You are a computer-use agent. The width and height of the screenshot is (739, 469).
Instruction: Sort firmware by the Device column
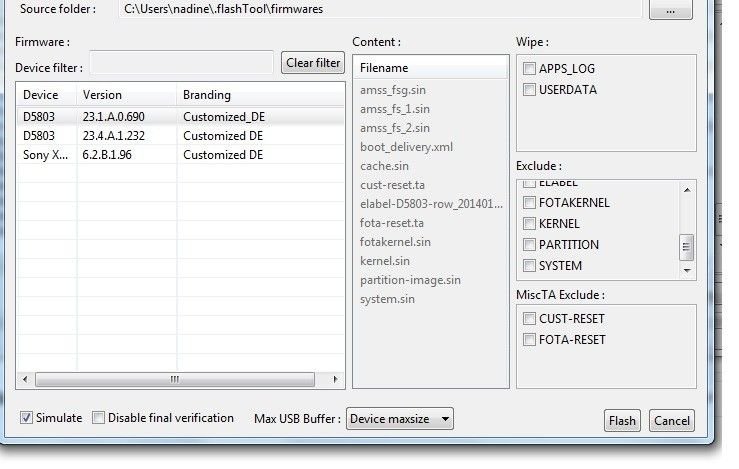pos(47,95)
